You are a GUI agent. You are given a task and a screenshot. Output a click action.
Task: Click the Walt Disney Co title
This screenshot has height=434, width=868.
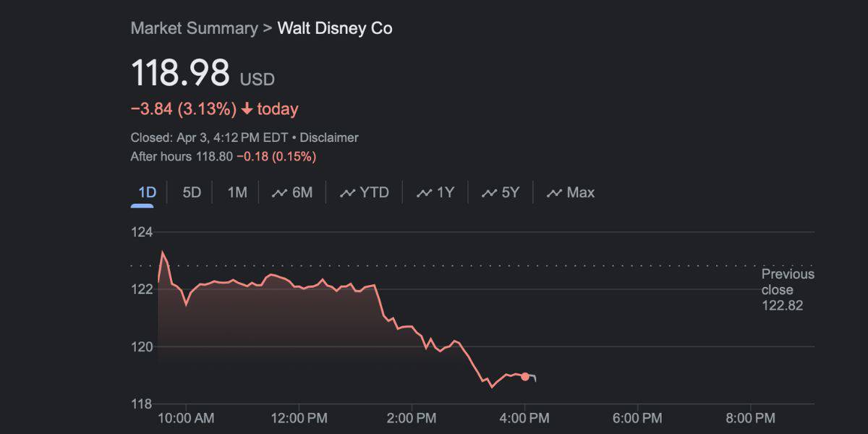coord(335,28)
